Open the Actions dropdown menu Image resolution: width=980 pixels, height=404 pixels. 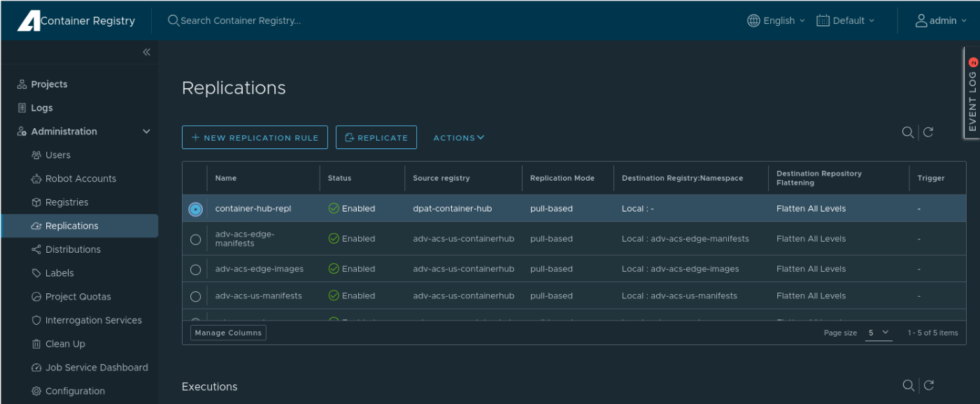[x=458, y=138]
